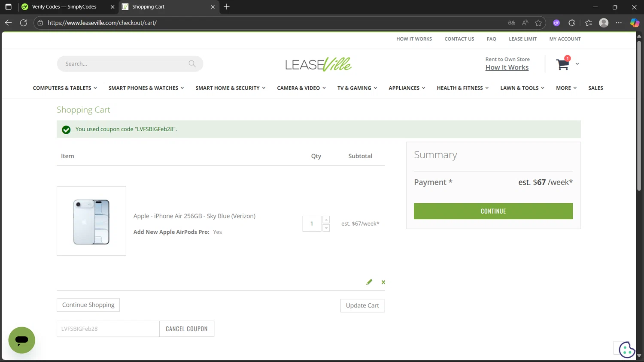
Task: Expand Camera & Video menu
Action: [301, 88]
